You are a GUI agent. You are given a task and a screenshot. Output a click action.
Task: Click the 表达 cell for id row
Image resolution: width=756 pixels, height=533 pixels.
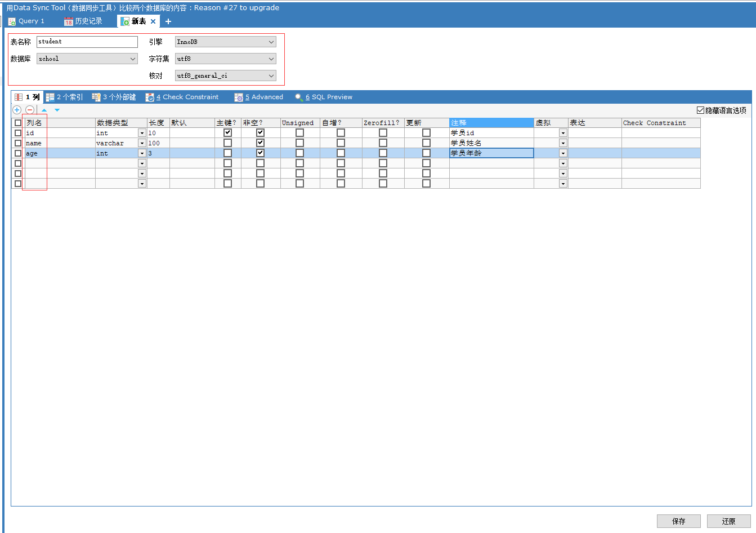pyautogui.click(x=595, y=133)
